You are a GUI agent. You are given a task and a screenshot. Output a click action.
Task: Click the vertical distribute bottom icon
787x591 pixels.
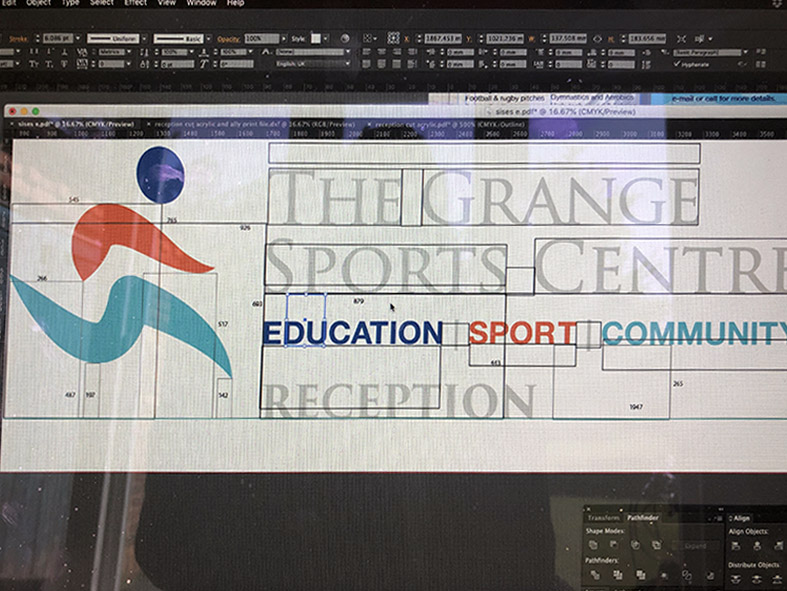779,579
